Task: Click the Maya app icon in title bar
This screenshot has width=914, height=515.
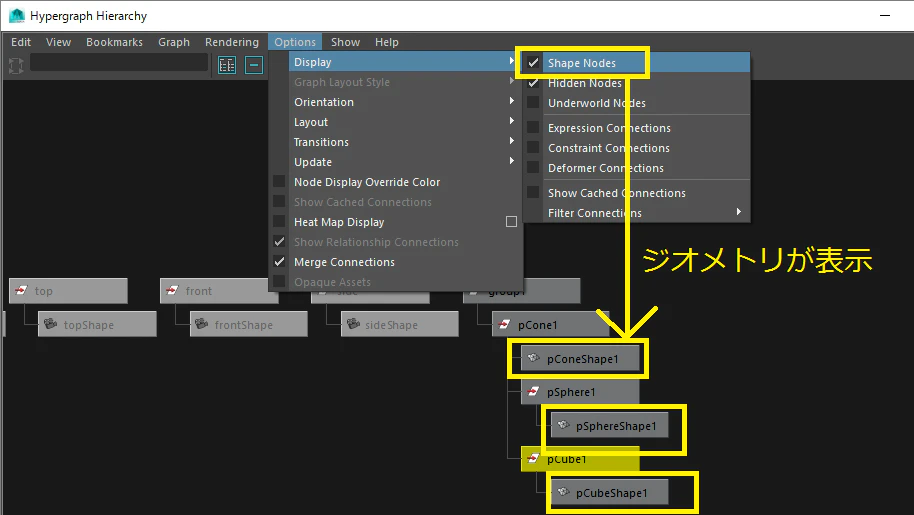Action: point(17,16)
